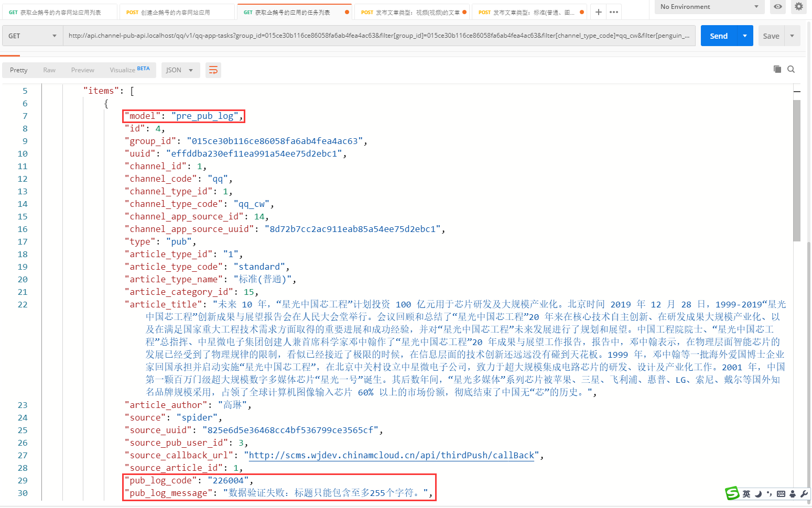Expand the GET HTTP method dropdown

coord(33,36)
